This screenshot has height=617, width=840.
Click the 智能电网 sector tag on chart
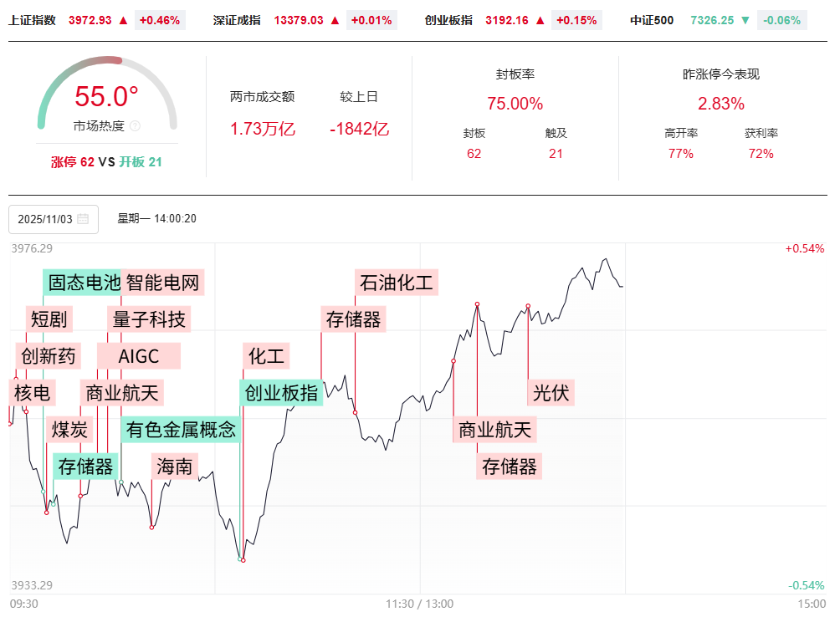pos(162,282)
